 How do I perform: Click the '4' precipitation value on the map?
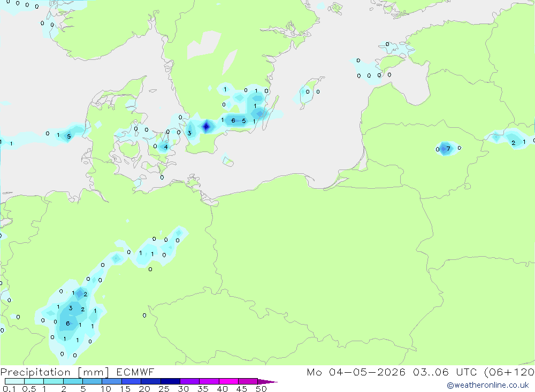pos(166,147)
